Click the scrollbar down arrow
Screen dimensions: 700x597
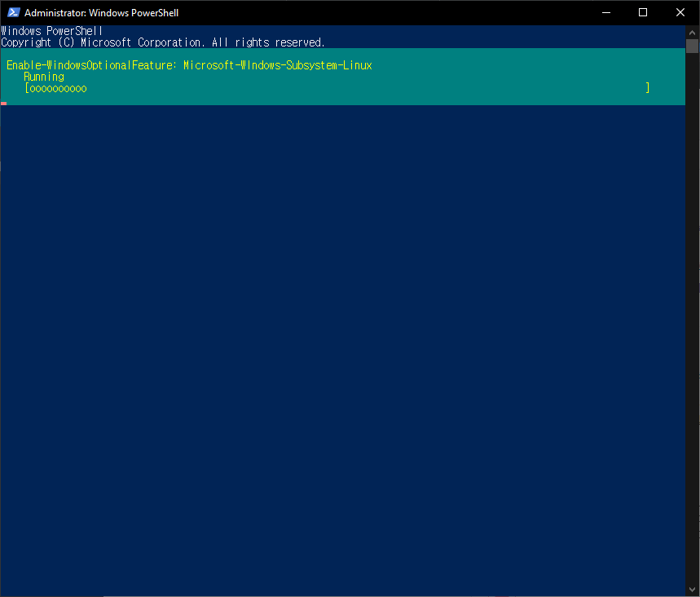tap(693, 589)
